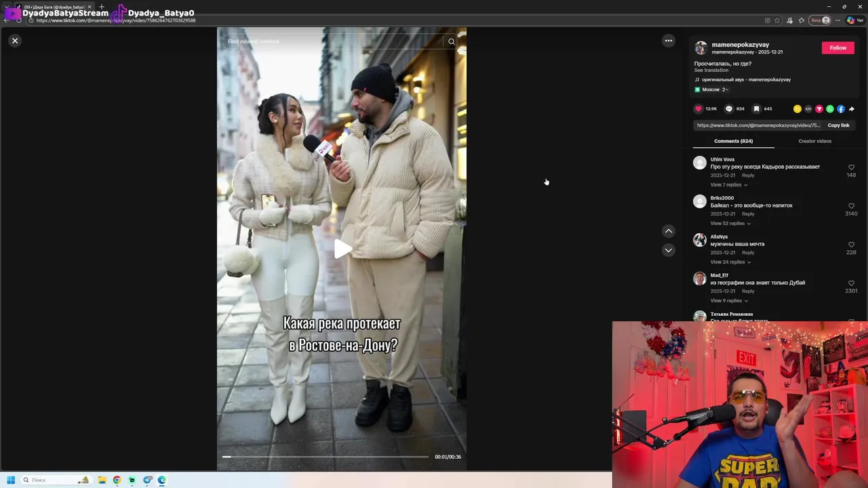Open the Windows Start menu
The image size is (868, 488).
[11, 480]
